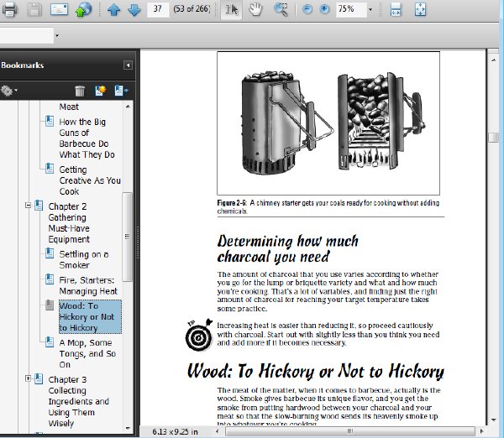Choose the Select text cursor tool

click(232, 9)
